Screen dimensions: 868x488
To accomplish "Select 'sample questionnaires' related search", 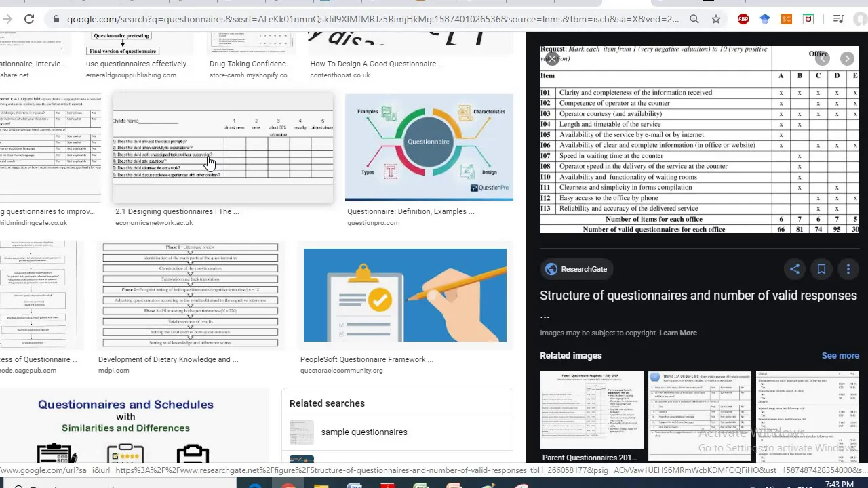I will tap(364, 432).
